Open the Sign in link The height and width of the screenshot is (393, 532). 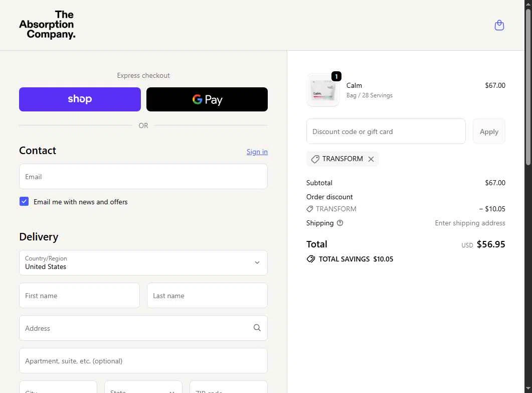[x=257, y=152]
